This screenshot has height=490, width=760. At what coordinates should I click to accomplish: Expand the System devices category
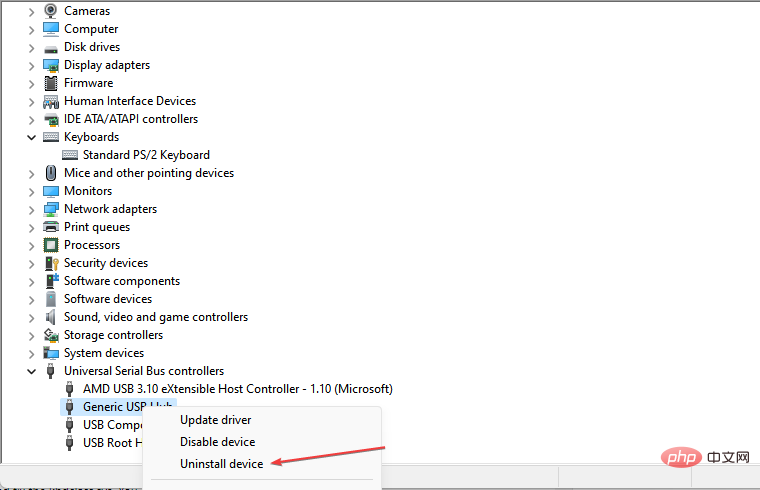(x=32, y=354)
